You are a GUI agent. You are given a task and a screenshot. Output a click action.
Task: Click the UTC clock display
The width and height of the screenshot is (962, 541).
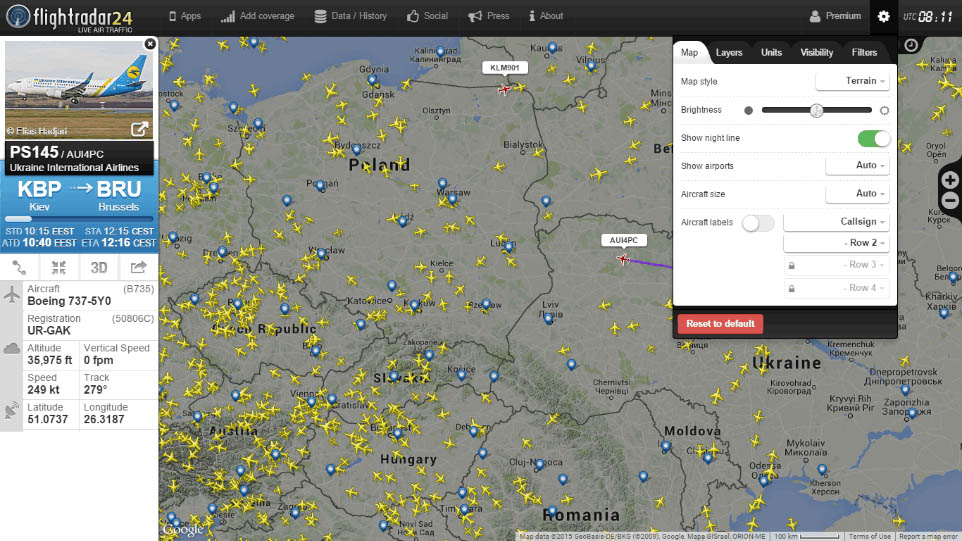tap(928, 17)
